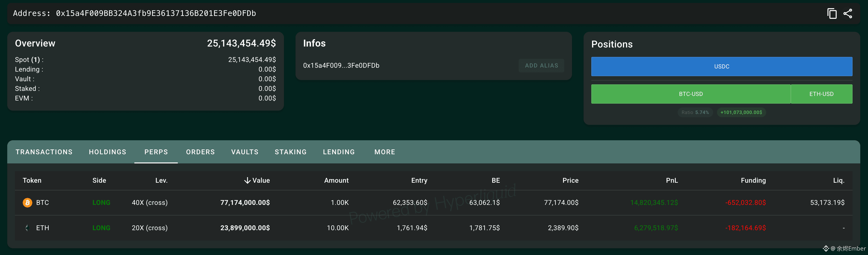Viewport: 868px width, 255px height.
Task: Click the +101,073,000.00$ badge
Action: pos(741,113)
